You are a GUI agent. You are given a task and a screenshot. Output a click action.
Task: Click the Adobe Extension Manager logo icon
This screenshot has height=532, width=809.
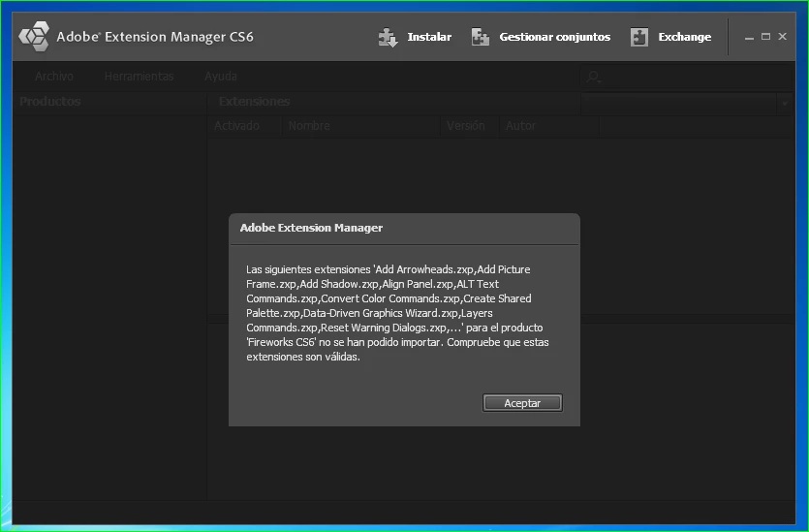pos(34,36)
